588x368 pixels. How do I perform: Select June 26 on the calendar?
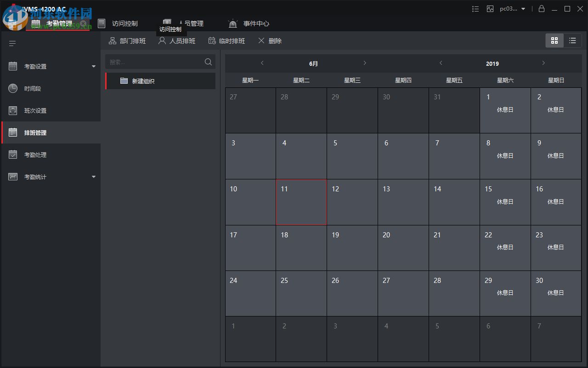[352, 293]
